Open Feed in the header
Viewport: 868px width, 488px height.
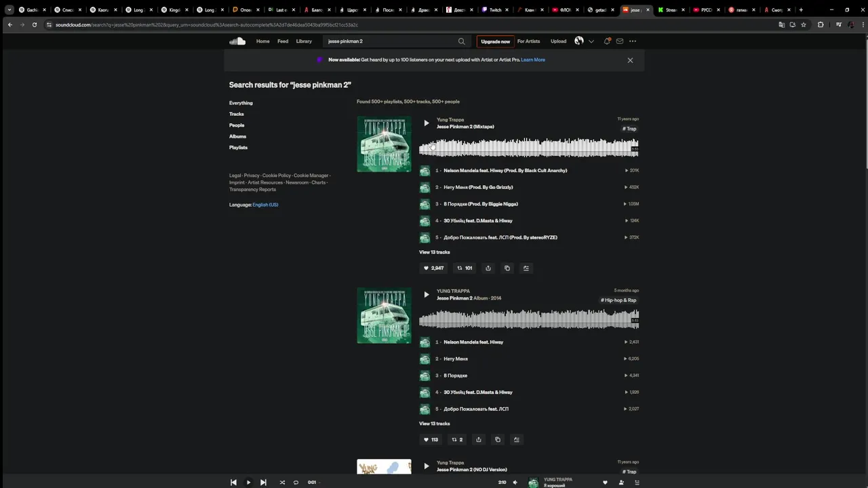283,41
